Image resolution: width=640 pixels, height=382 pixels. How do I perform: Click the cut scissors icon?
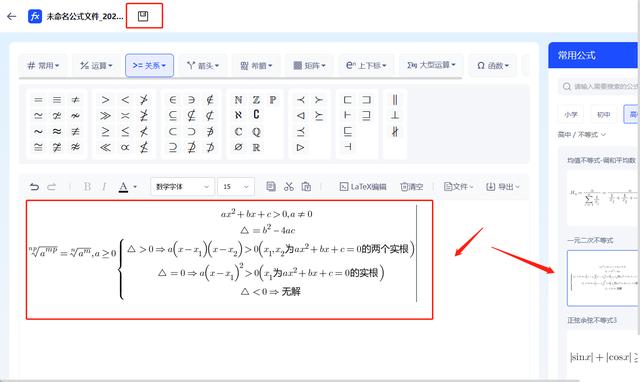pos(289,187)
